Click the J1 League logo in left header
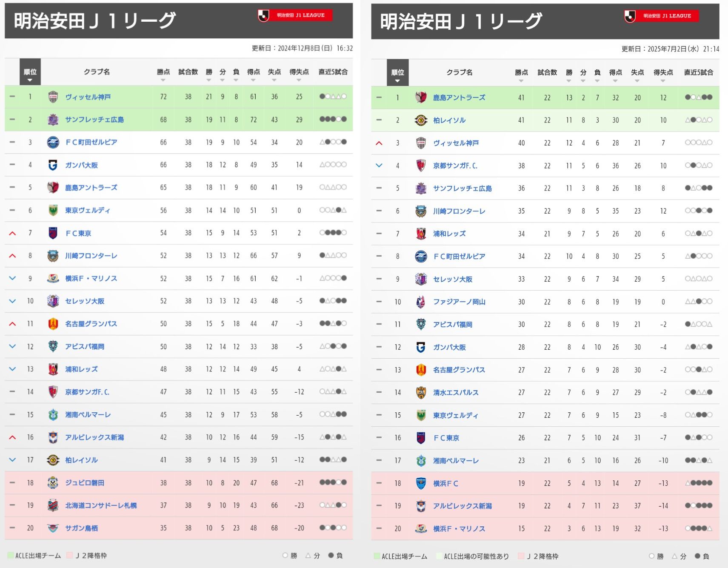The height and width of the screenshot is (568, 728). click(295, 15)
